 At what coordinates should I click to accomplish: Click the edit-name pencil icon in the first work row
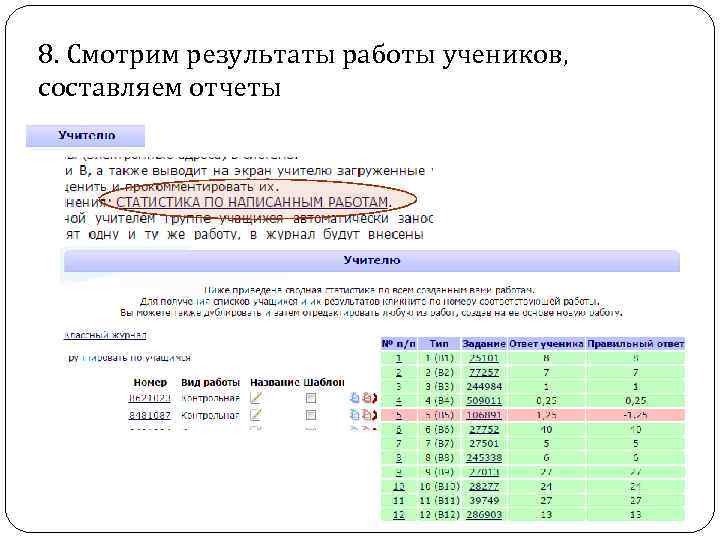pyautogui.click(x=255, y=398)
